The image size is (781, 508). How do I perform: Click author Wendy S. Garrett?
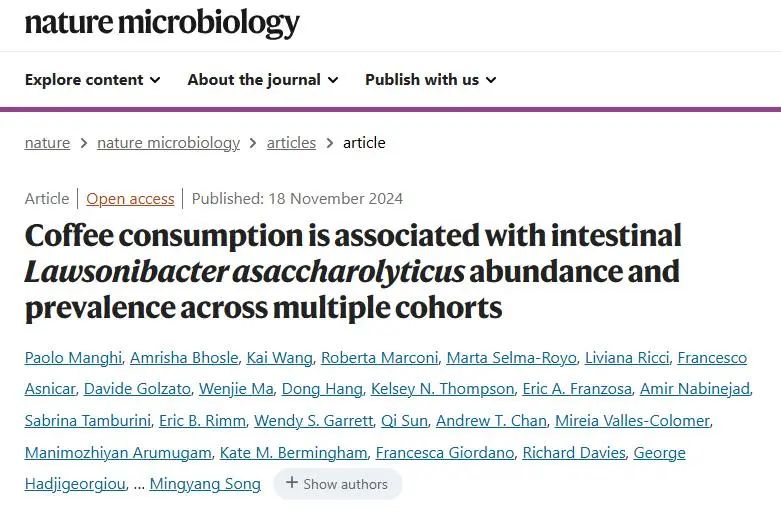click(313, 421)
